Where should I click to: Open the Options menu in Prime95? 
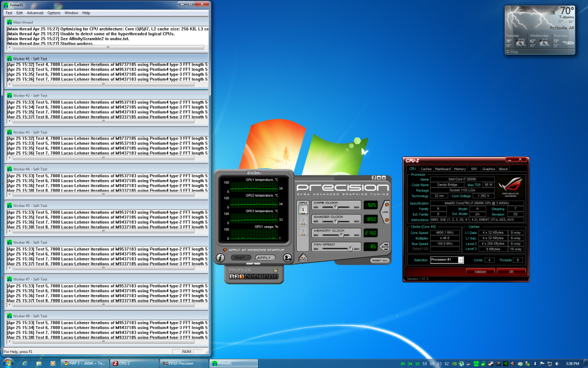[x=53, y=13]
